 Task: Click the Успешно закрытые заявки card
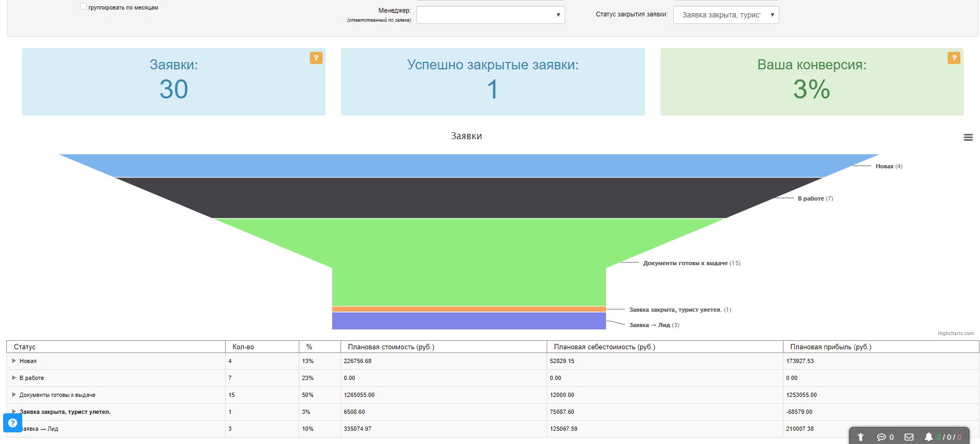pos(493,81)
